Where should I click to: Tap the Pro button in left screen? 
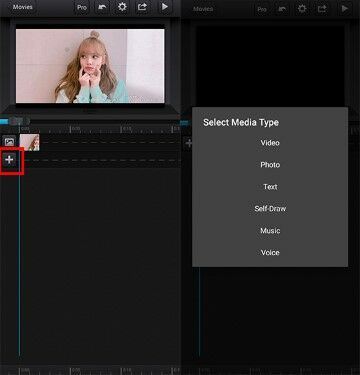pos(82,7)
